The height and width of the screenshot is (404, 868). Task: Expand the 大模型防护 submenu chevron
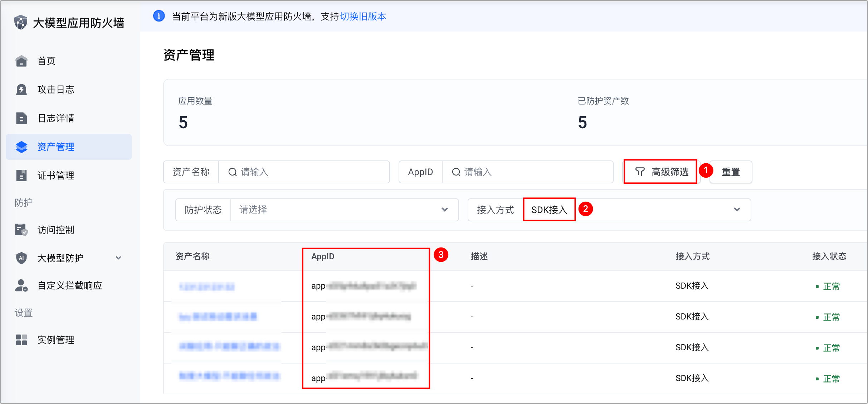click(x=118, y=258)
